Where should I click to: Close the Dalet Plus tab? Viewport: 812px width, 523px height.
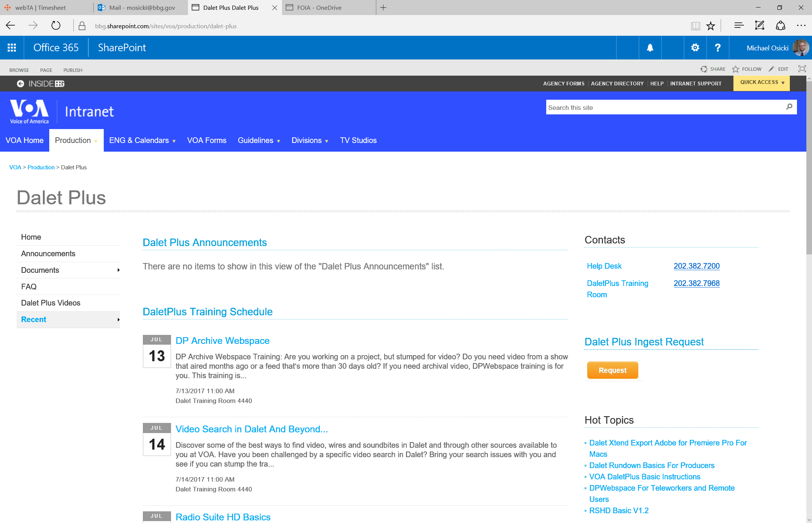pyautogui.click(x=275, y=8)
